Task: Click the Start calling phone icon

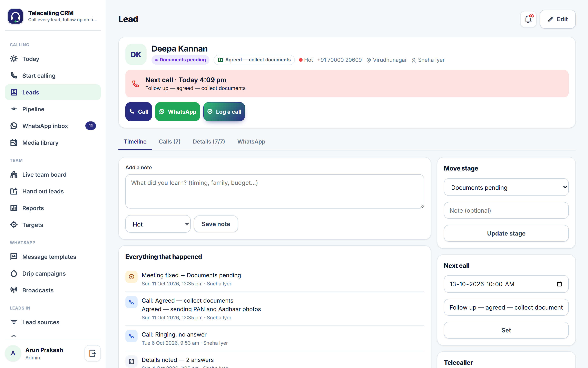Action: tap(14, 75)
